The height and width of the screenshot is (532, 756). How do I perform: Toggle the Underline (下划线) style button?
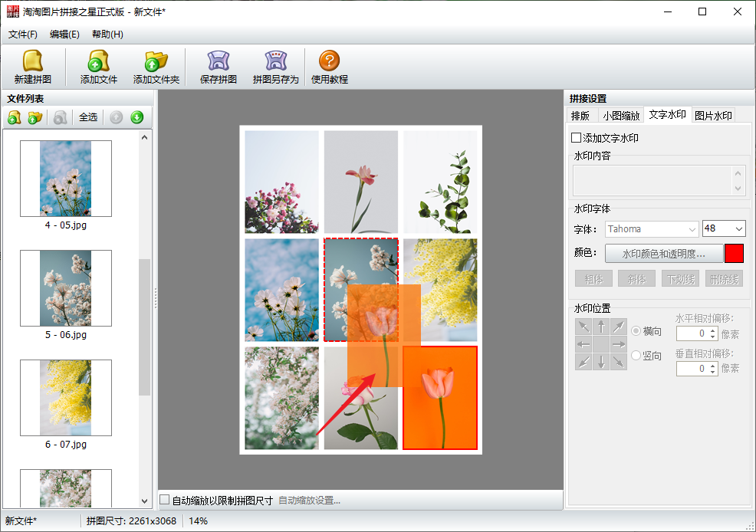680,279
